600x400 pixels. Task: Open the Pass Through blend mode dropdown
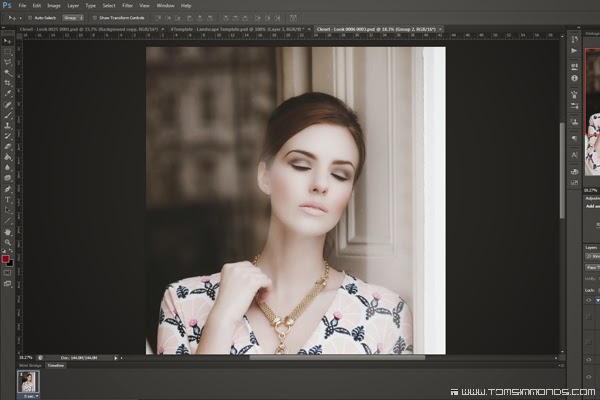tap(593, 267)
